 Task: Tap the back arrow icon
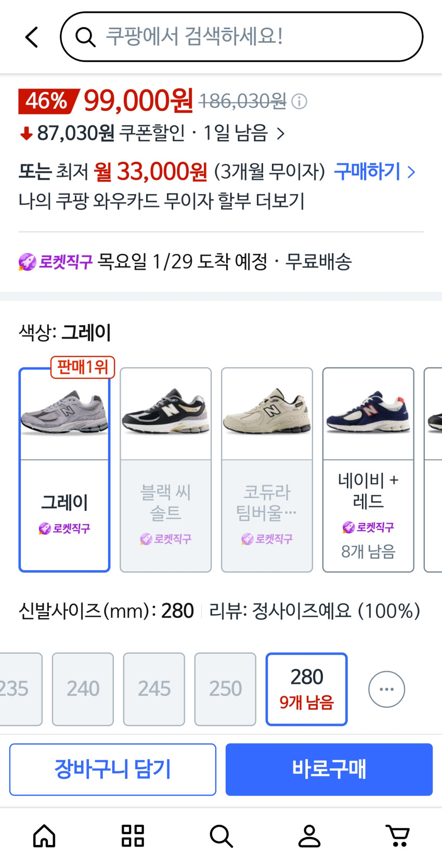pyautogui.click(x=32, y=37)
